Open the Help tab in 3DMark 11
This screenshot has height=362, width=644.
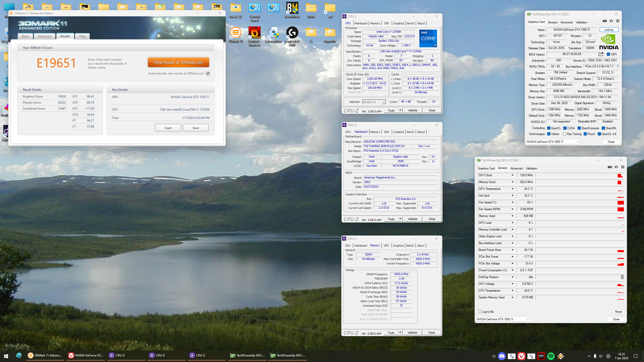click(x=82, y=36)
